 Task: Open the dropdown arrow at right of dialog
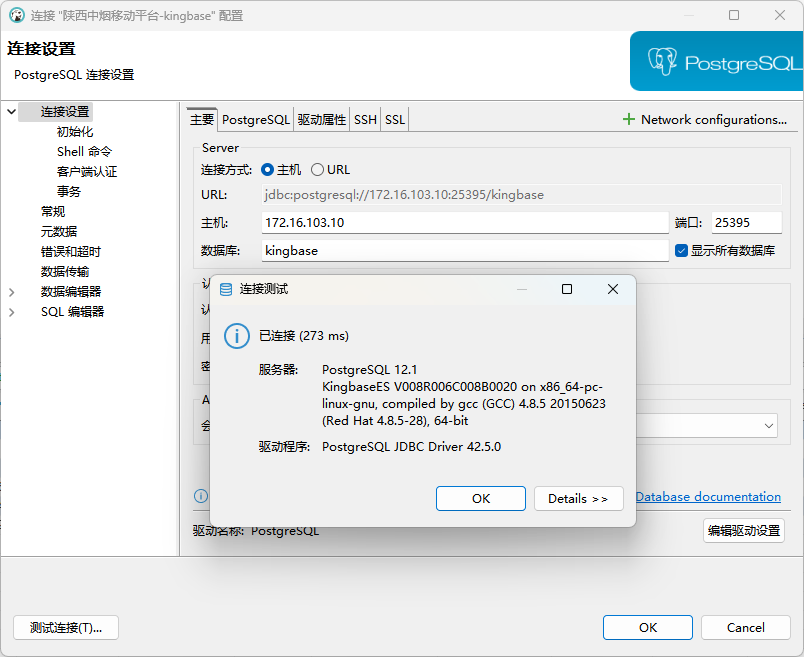pyautogui.click(x=769, y=426)
